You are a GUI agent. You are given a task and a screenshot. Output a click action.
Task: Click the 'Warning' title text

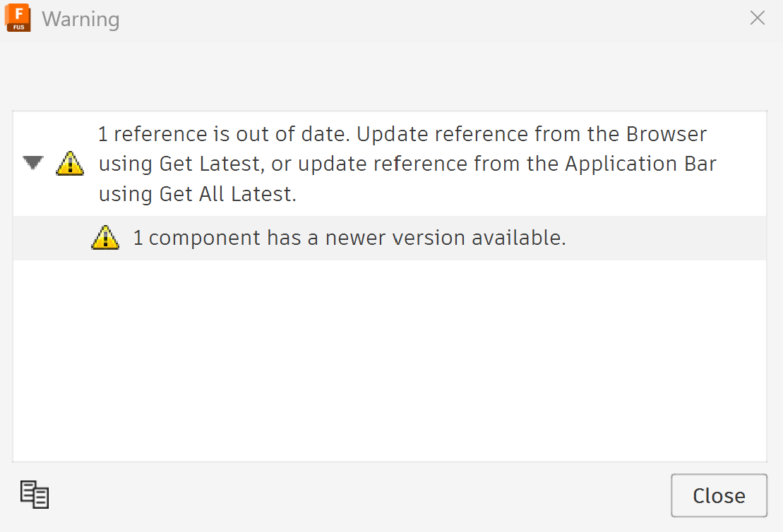coord(80,19)
